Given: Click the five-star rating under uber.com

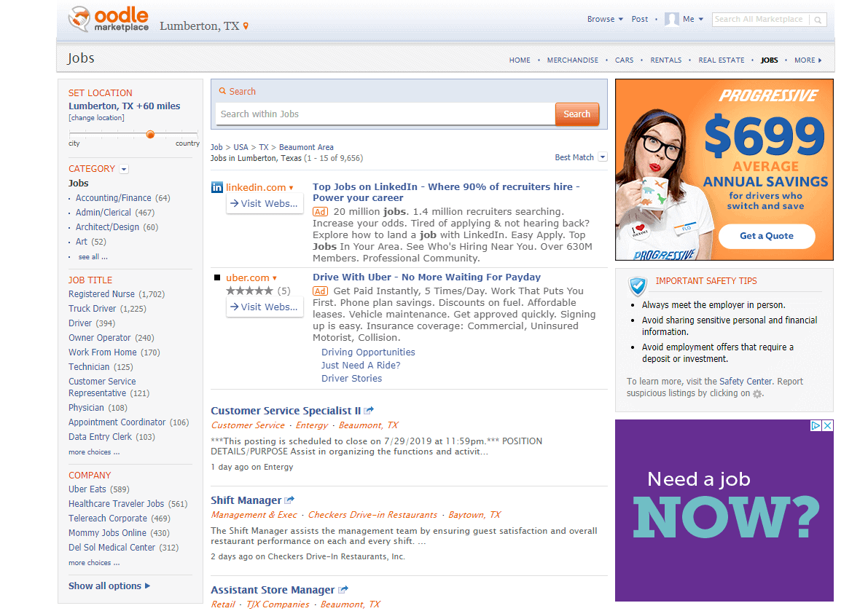Looking at the screenshot, I should (x=249, y=291).
